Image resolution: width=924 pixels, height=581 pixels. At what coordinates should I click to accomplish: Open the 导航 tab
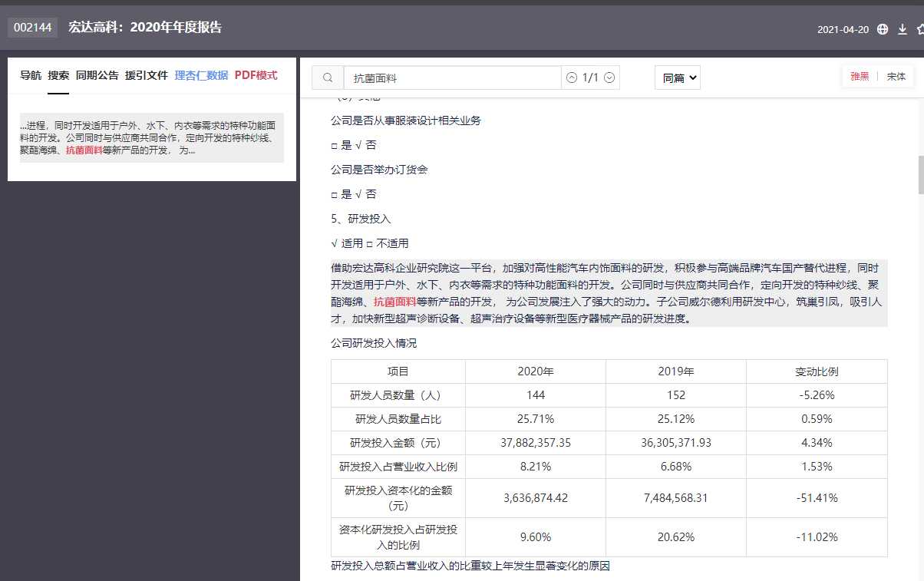point(31,75)
